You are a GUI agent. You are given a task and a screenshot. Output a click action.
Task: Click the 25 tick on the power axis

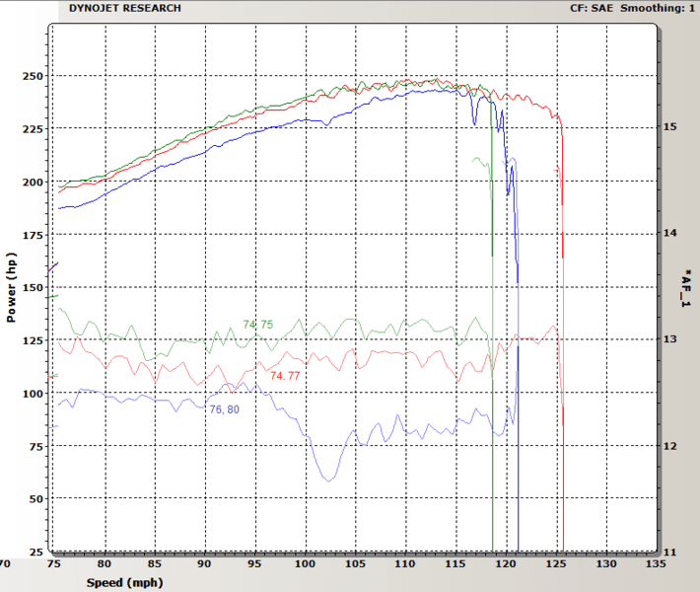pyautogui.click(x=36, y=552)
